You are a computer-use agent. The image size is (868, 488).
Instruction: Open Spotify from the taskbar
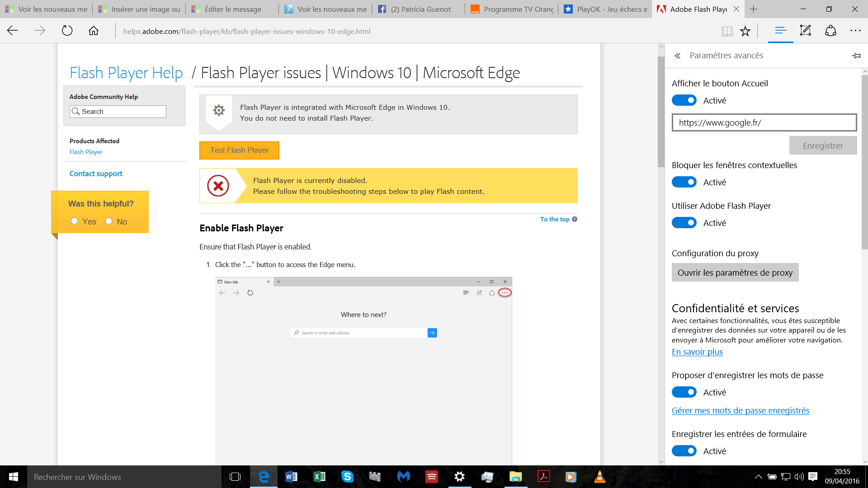(x=431, y=477)
